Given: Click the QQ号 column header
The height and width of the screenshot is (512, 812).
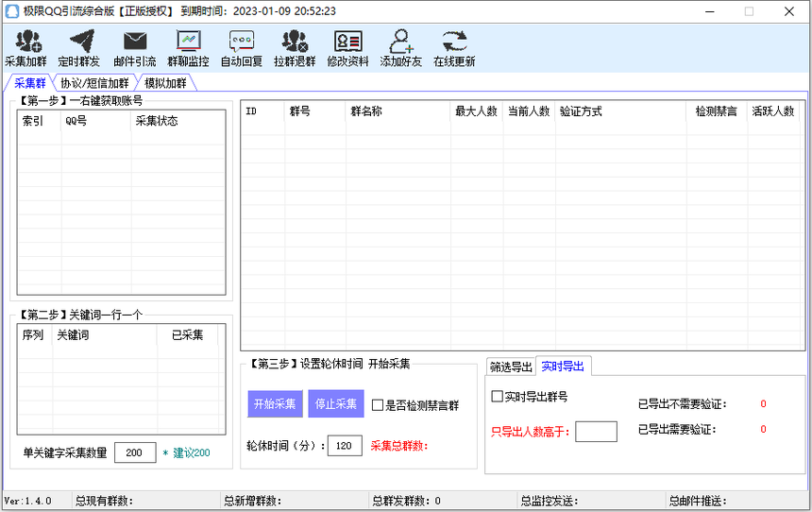Looking at the screenshot, I should [x=96, y=121].
